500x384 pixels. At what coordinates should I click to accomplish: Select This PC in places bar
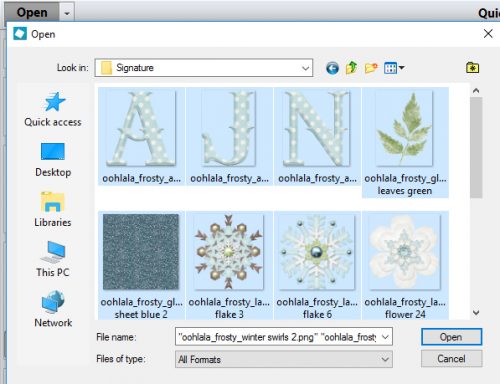click(53, 259)
